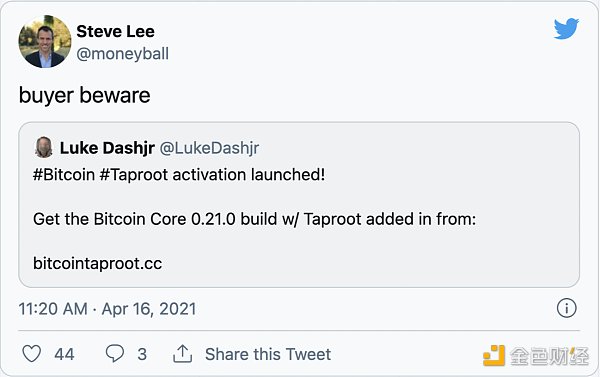600x377 pixels.
Task: Click the 11:20 AM · Apr 16, 2021 timestamp
Action: point(107,308)
